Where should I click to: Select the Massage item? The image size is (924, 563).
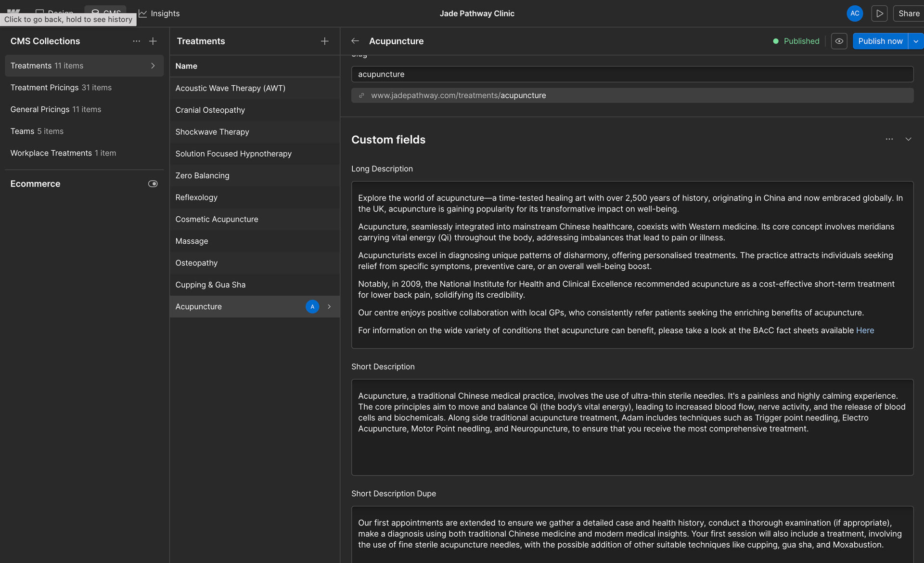click(255, 241)
